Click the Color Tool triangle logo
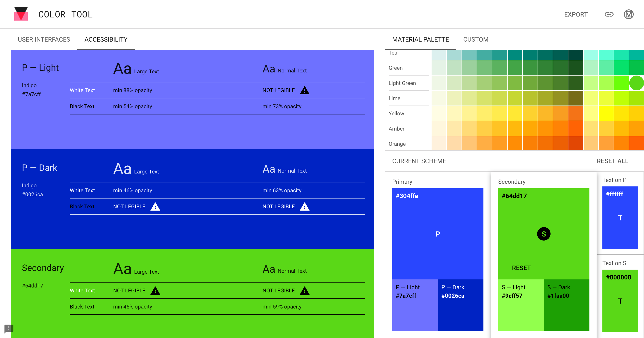644x338 pixels. (21, 14)
